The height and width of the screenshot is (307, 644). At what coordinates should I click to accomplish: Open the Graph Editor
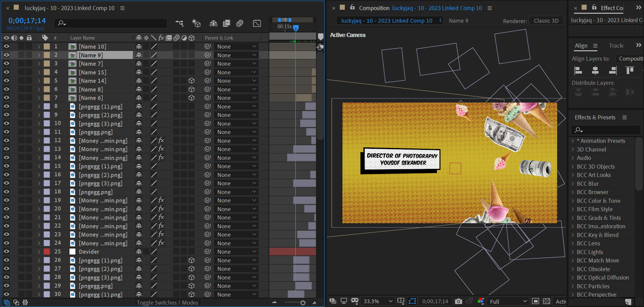(x=257, y=23)
